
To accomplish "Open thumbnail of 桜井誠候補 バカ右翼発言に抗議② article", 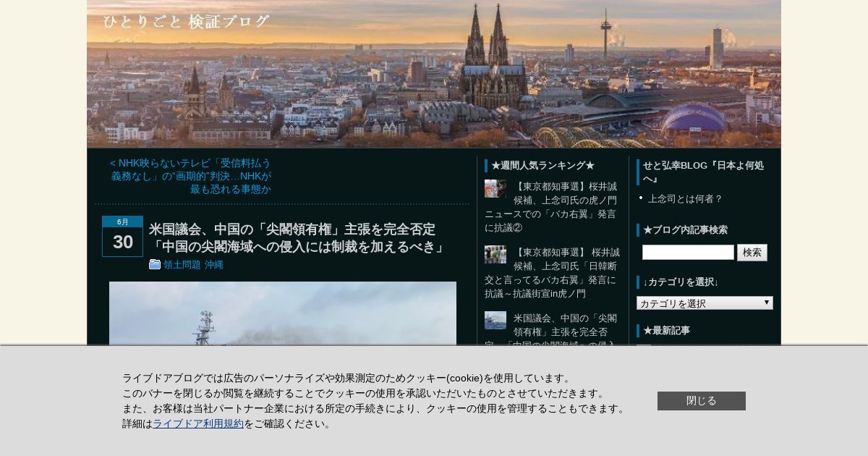I will (x=495, y=188).
